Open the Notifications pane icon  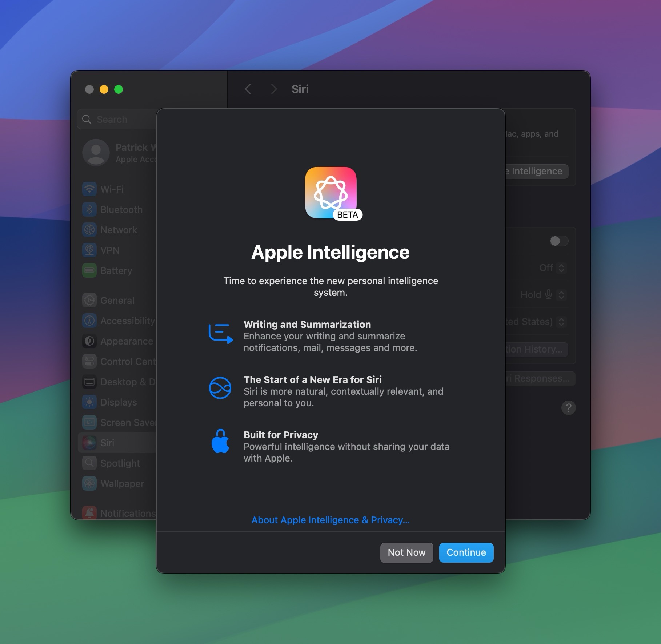click(x=89, y=513)
